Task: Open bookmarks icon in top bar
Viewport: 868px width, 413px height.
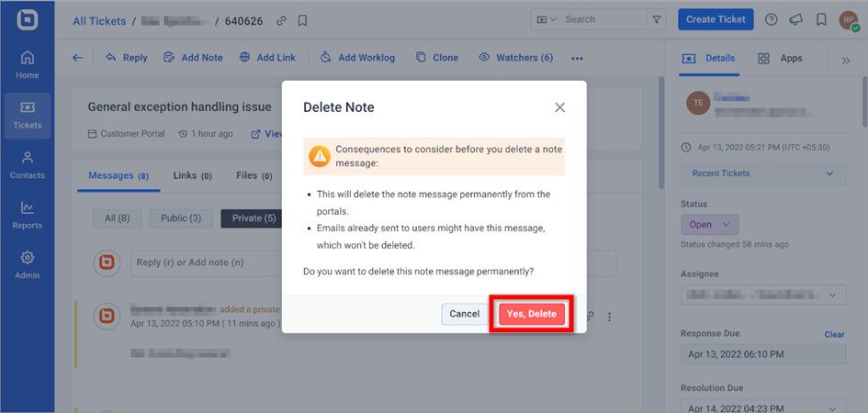Action: (821, 19)
